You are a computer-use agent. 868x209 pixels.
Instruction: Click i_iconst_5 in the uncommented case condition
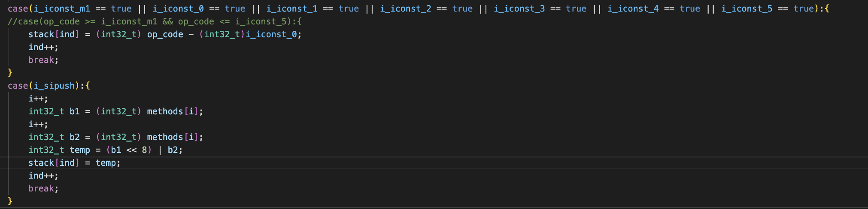(x=747, y=9)
